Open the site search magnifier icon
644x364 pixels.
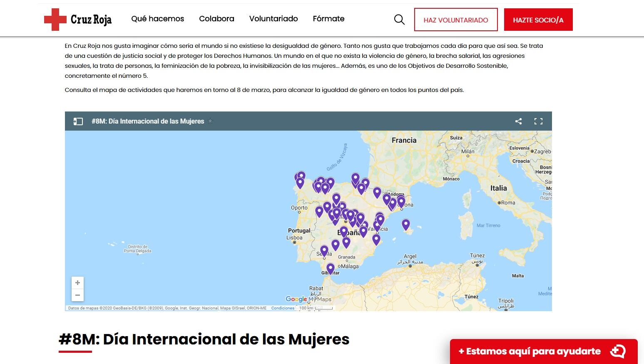(x=399, y=20)
